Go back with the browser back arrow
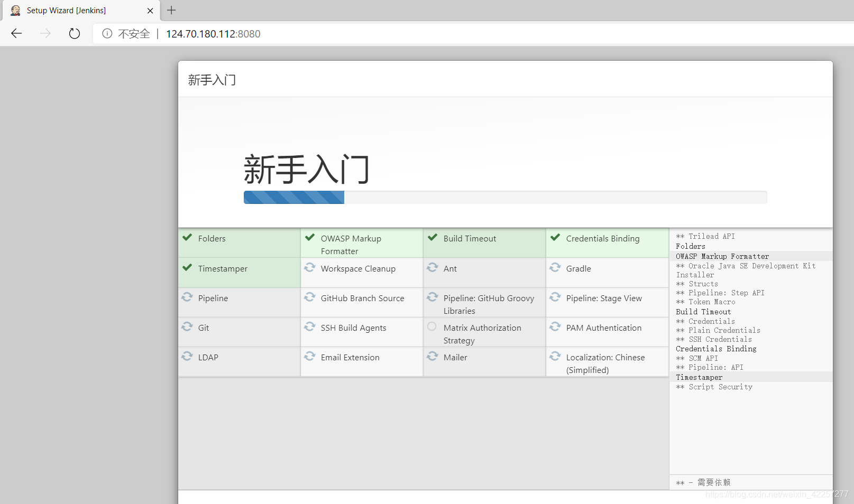The width and height of the screenshot is (854, 504). click(x=16, y=34)
